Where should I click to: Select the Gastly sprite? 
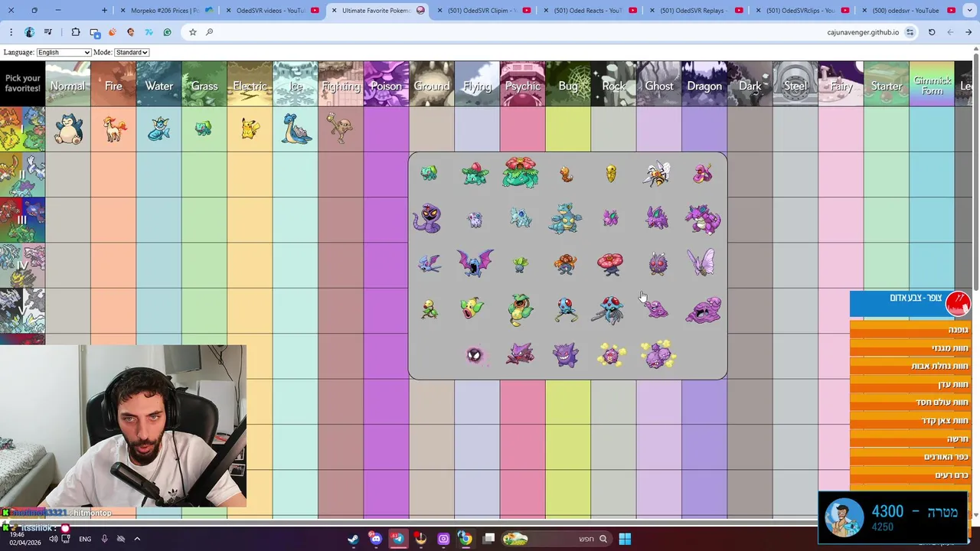(475, 355)
